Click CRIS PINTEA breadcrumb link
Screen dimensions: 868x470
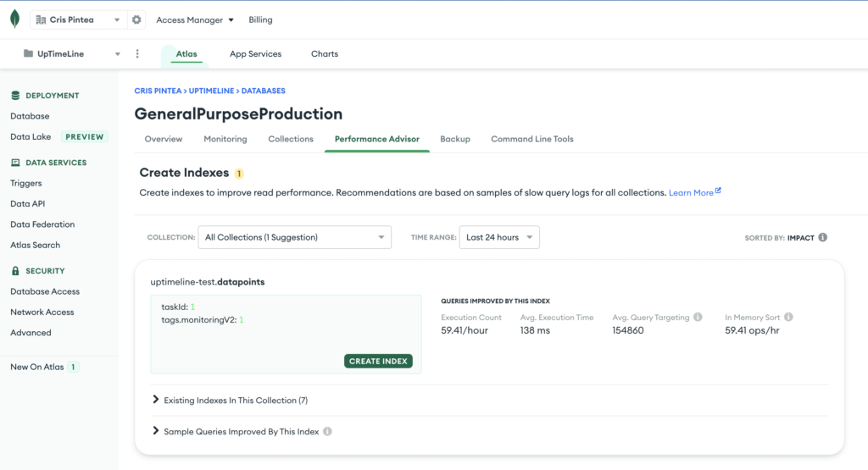[158, 91]
